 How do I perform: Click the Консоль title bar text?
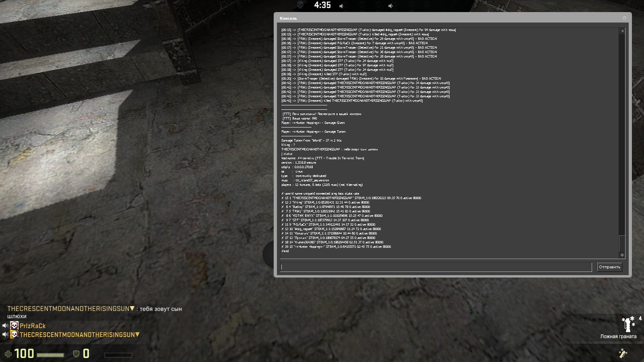[288, 19]
